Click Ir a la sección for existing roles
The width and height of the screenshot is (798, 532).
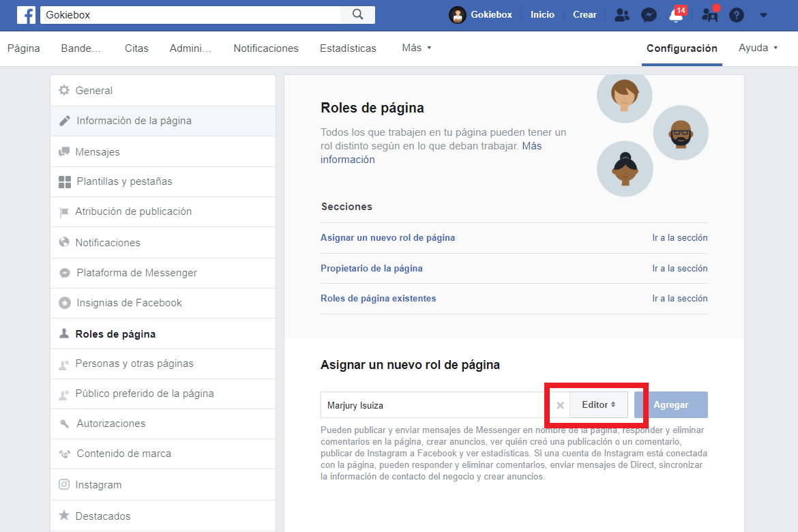[x=680, y=298]
